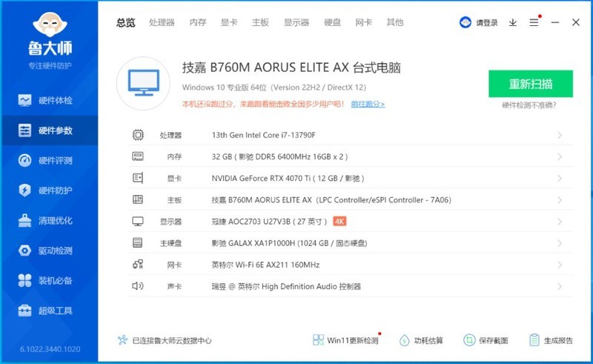Expand the 显示器 AOC2703 row chevron
This screenshot has width=593, height=364.
coord(560,222)
